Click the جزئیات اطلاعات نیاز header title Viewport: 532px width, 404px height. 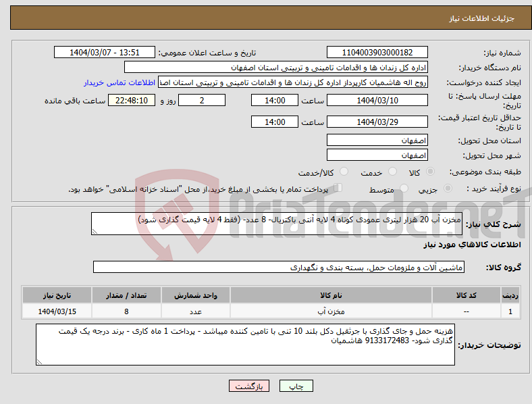coord(482,18)
